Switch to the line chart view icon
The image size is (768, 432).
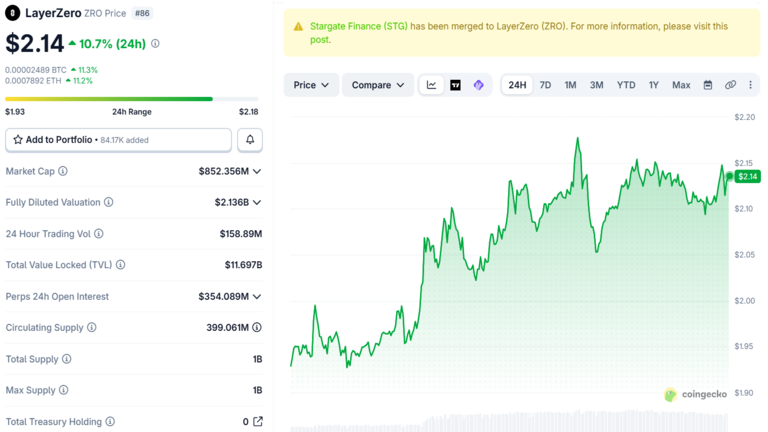432,85
